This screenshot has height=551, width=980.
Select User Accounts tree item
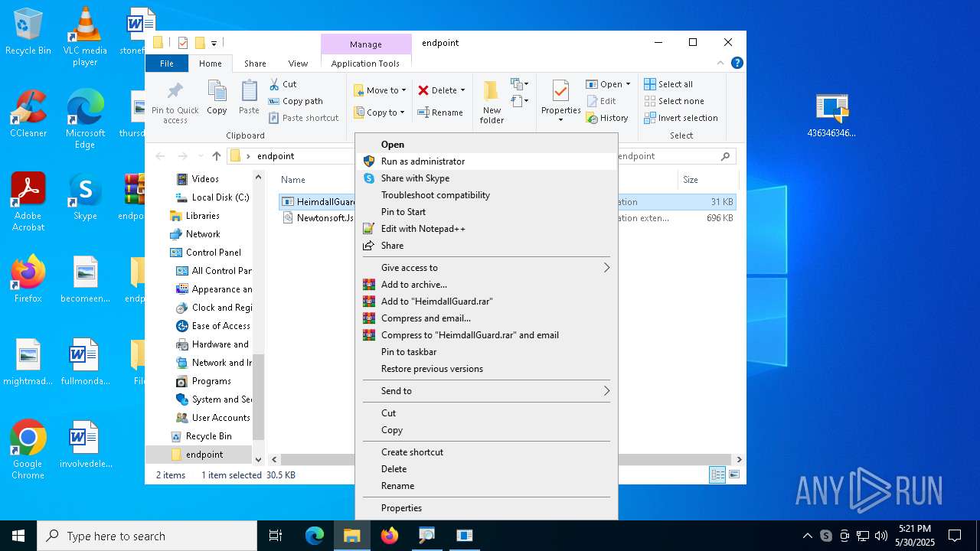click(x=220, y=418)
